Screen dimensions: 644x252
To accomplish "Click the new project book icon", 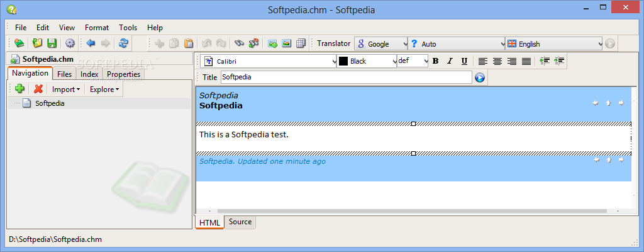I will tap(19, 43).
